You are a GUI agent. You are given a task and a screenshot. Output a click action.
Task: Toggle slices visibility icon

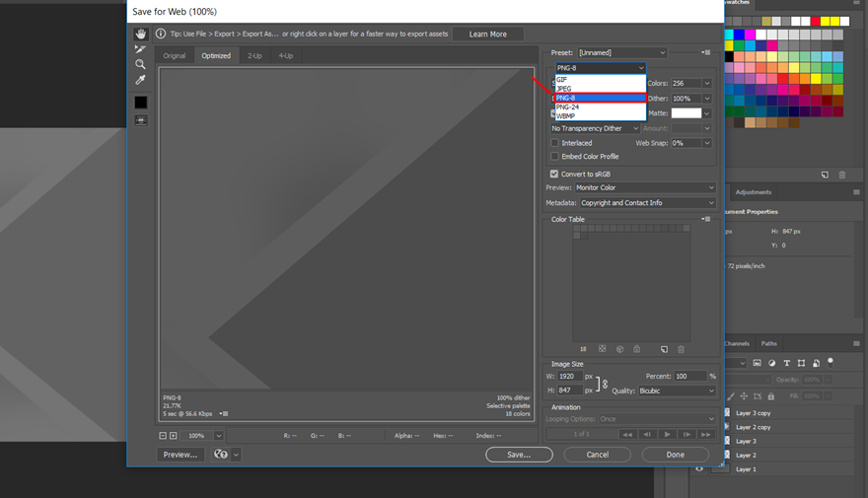[x=141, y=120]
